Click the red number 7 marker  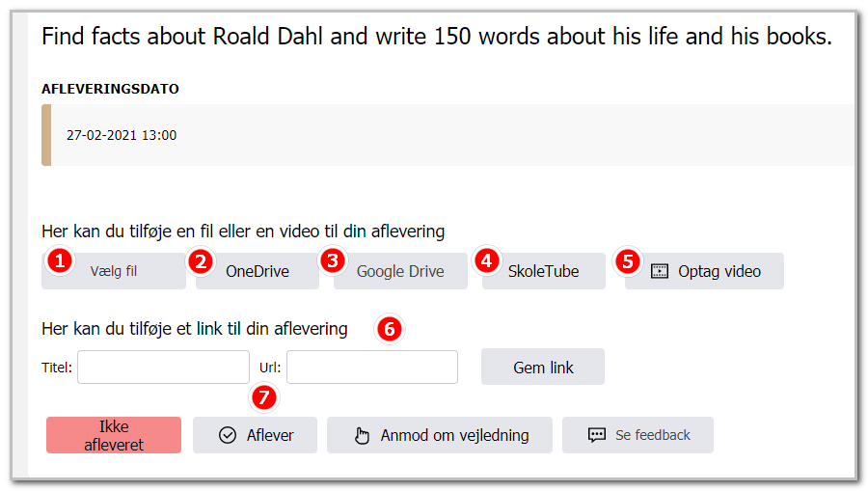coord(264,397)
